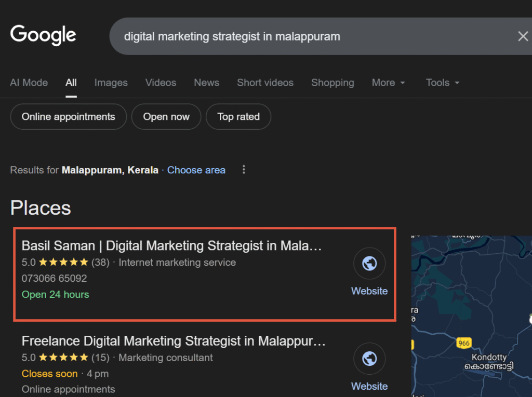Open Freelance Digital Marketing Strategist listing title
532x397 pixels.
pos(174,341)
